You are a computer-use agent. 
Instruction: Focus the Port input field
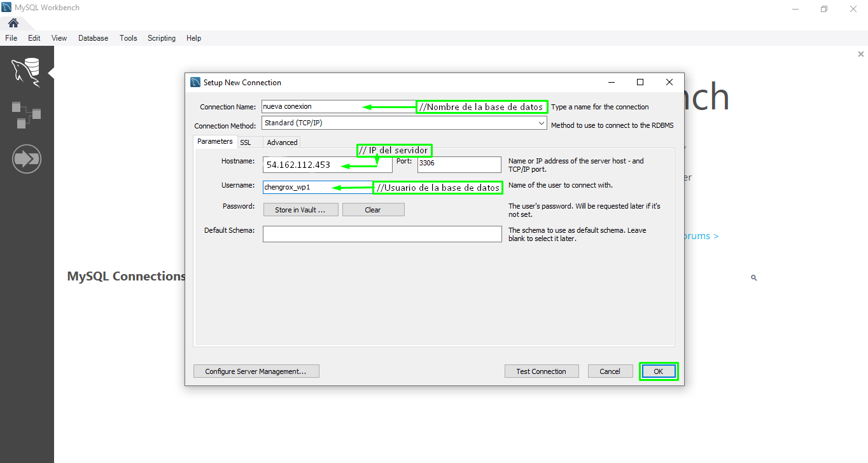tap(459, 165)
